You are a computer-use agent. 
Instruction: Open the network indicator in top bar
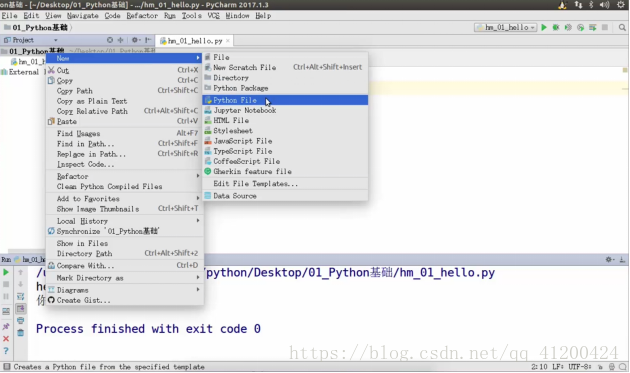tap(578, 5)
